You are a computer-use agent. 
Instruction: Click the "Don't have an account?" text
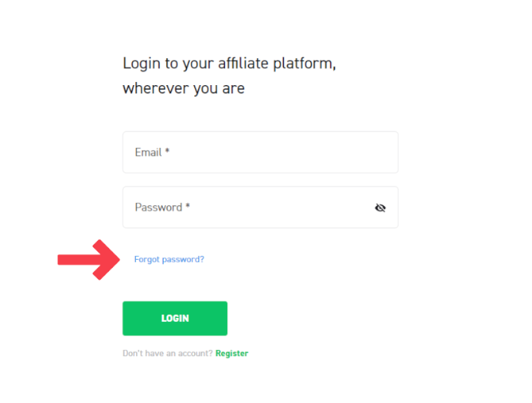(x=167, y=354)
